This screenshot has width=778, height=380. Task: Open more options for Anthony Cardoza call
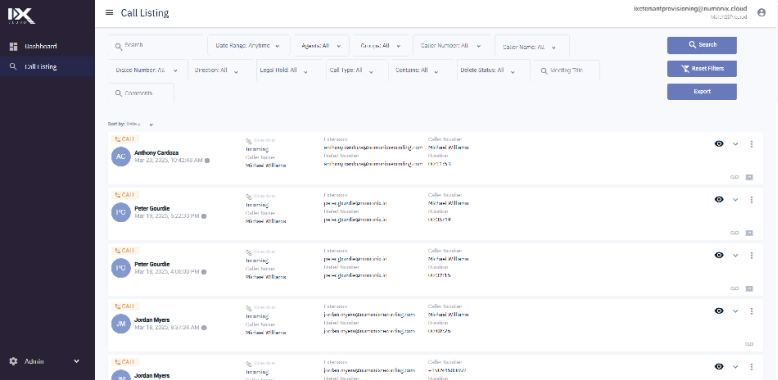coord(751,144)
